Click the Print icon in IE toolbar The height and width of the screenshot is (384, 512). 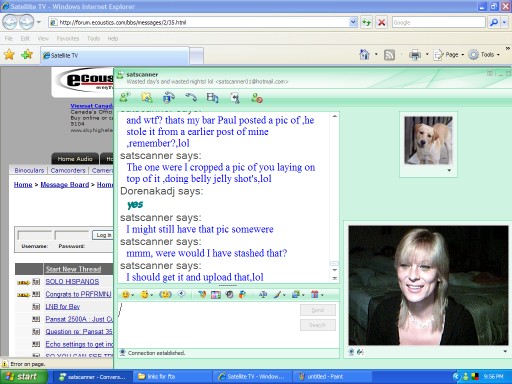click(415, 55)
